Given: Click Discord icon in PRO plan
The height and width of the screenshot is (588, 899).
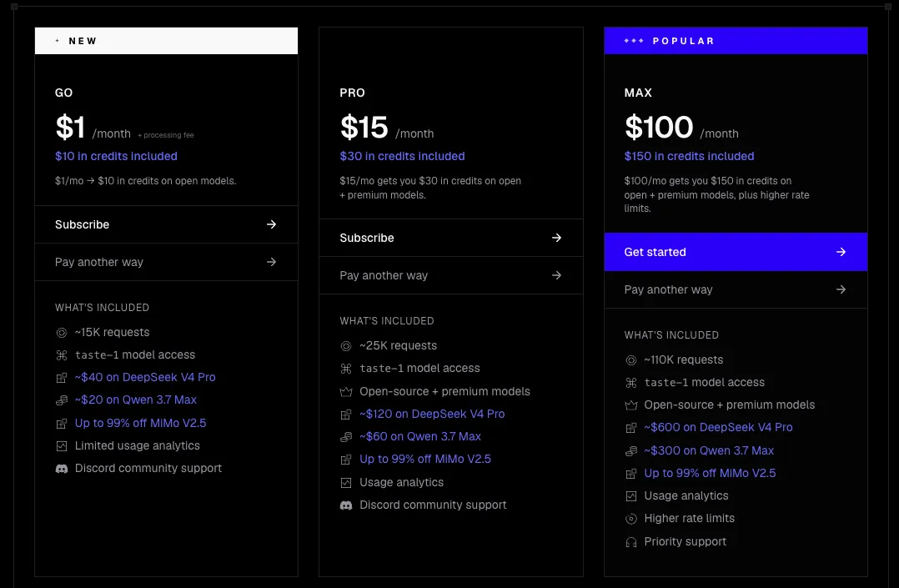Looking at the screenshot, I should point(346,505).
